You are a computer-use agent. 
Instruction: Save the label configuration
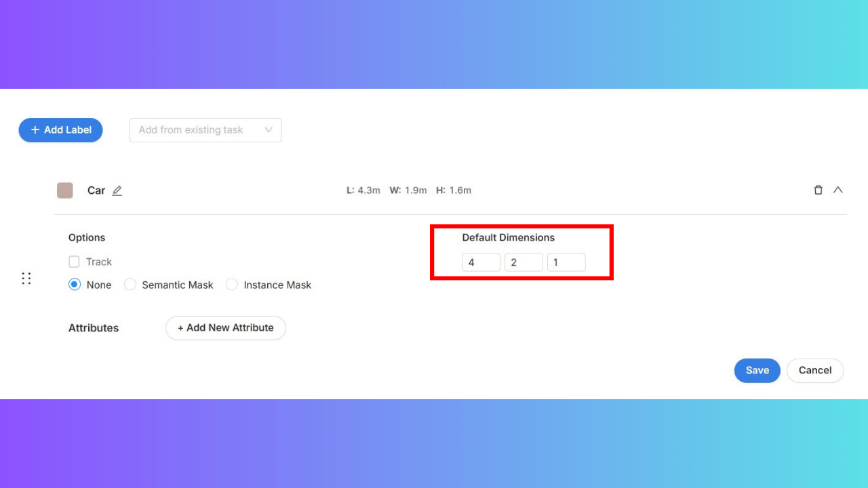point(757,371)
